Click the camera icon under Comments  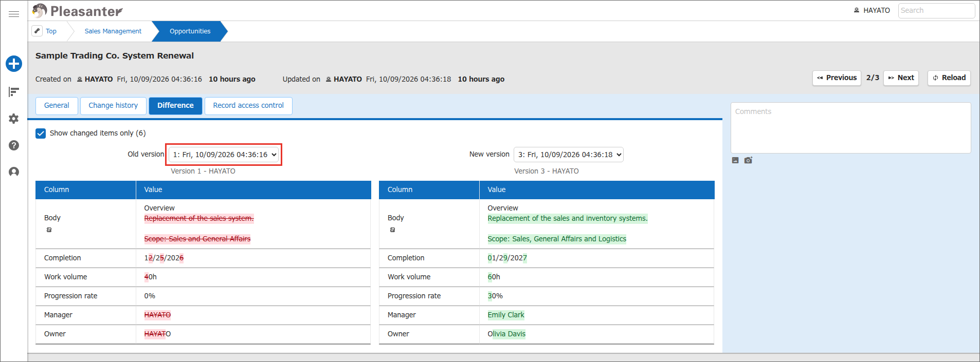click(748, 160)
